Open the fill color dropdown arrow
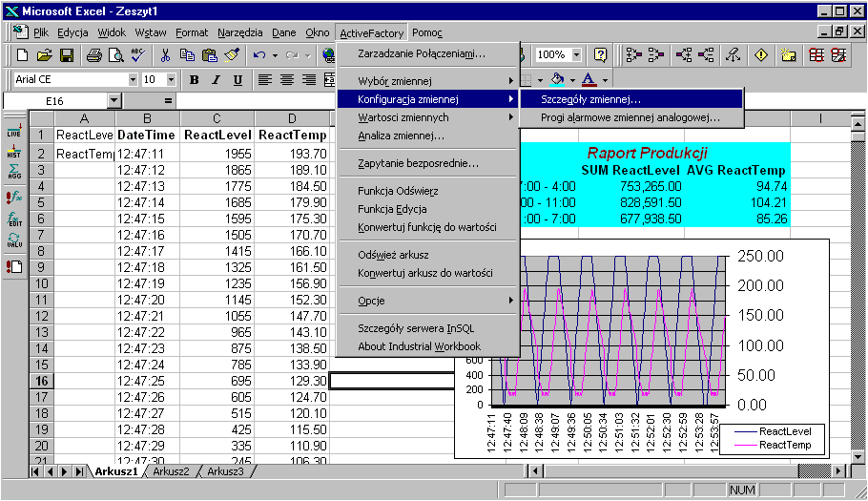This screenshot has height=501, width=868. click(x=572, y=80)
